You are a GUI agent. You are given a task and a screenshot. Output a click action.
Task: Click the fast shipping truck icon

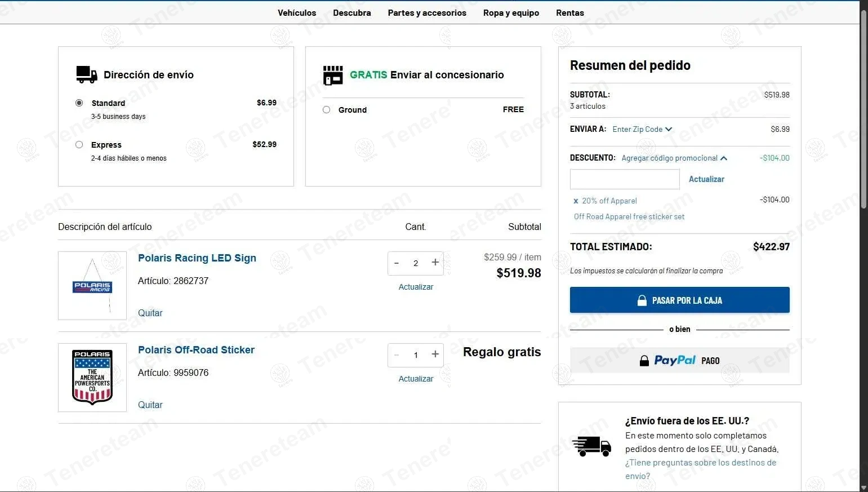click(x=591, y=446)
